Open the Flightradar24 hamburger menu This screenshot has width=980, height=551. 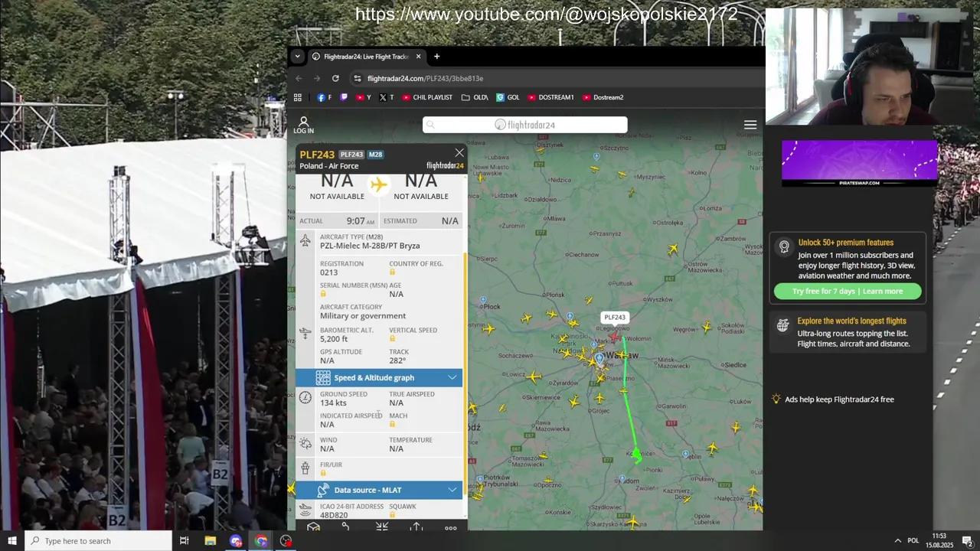[750, 125]
